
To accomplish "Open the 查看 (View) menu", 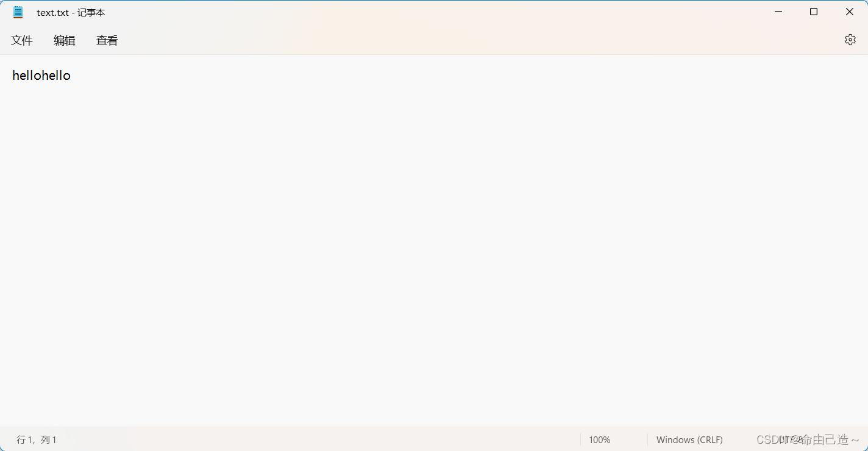I will [x=107, y=40].
